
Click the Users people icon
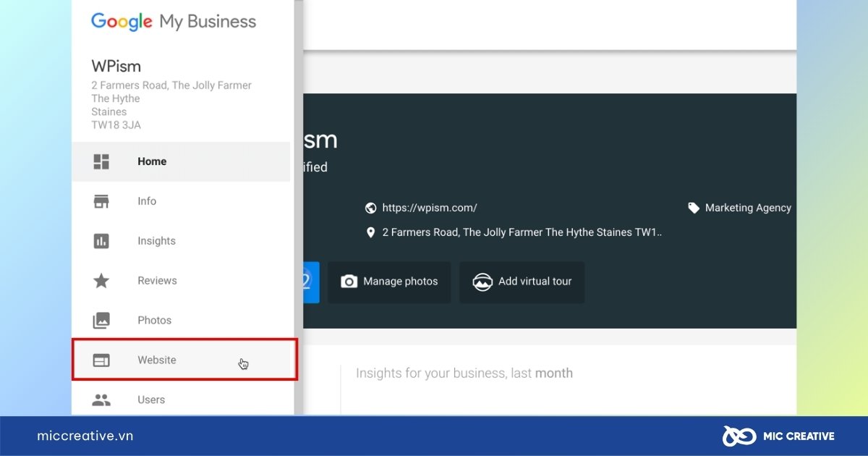click(x=101, y=400)
